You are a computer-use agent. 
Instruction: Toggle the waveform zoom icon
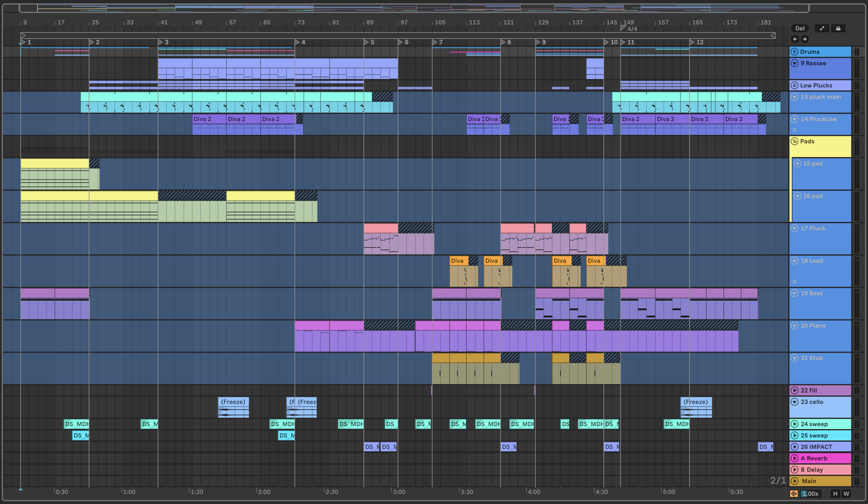pyautogui.click(x=794, y=494)
